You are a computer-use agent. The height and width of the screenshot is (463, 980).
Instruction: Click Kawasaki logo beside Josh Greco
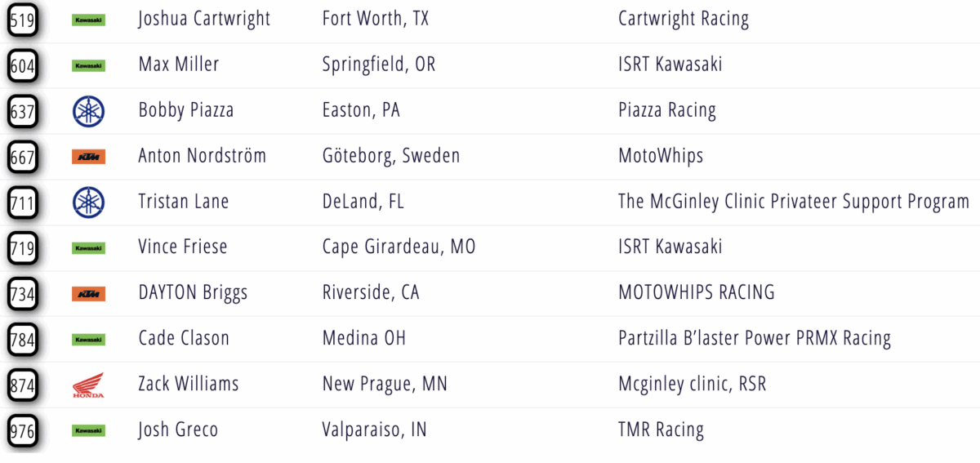tap(88, 430)
